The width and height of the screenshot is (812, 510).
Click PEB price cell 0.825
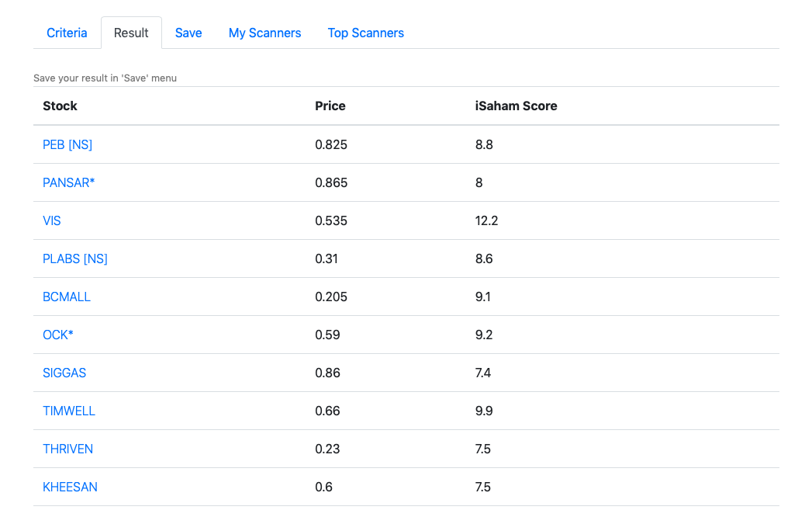[x=331, y=144]
